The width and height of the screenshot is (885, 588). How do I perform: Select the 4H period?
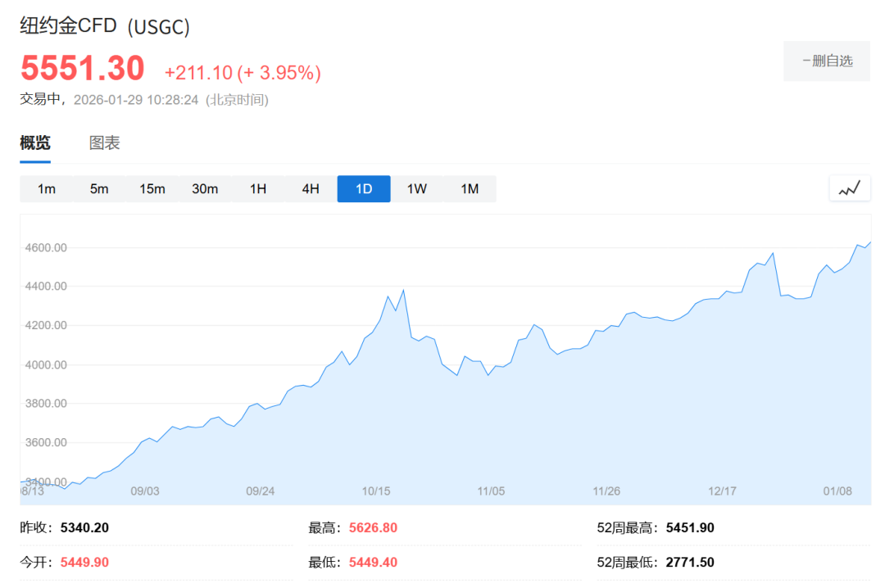point(311,189)
